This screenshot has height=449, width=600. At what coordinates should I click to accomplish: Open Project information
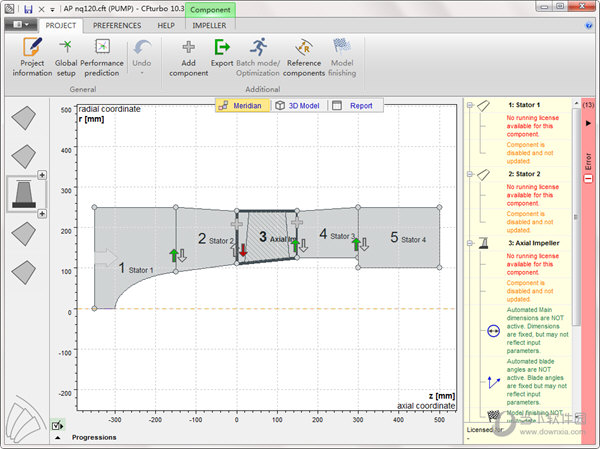pyautogui.click(x=32, y=57)
